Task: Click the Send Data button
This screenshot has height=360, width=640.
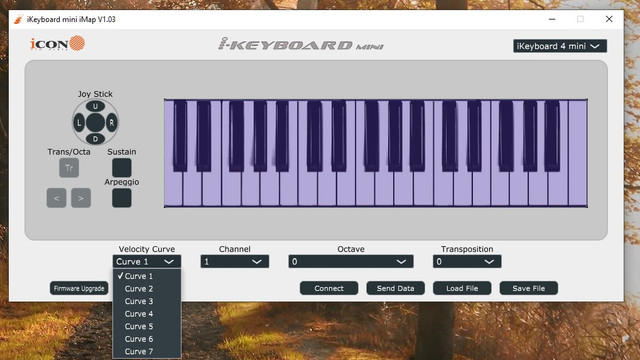Action: tap(396, 288)
